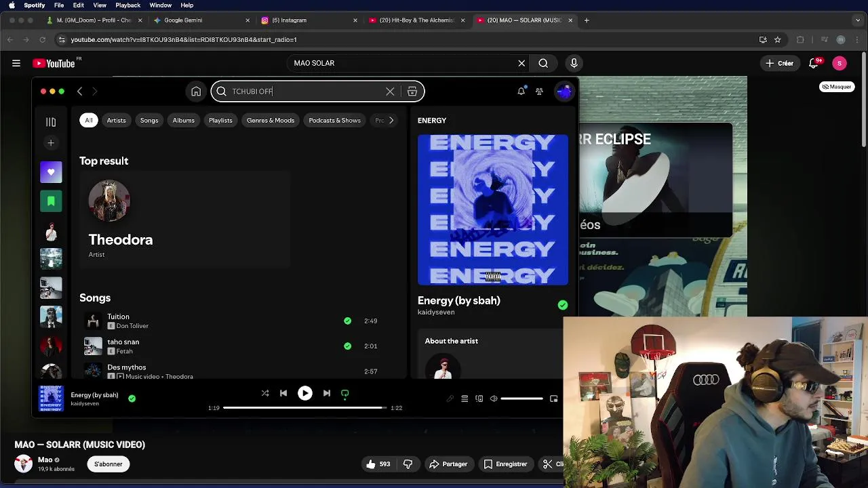The height and width of the screenshot is (488, 868).
Task: Open Spotify notifications bell
Action: coord(521,91)
